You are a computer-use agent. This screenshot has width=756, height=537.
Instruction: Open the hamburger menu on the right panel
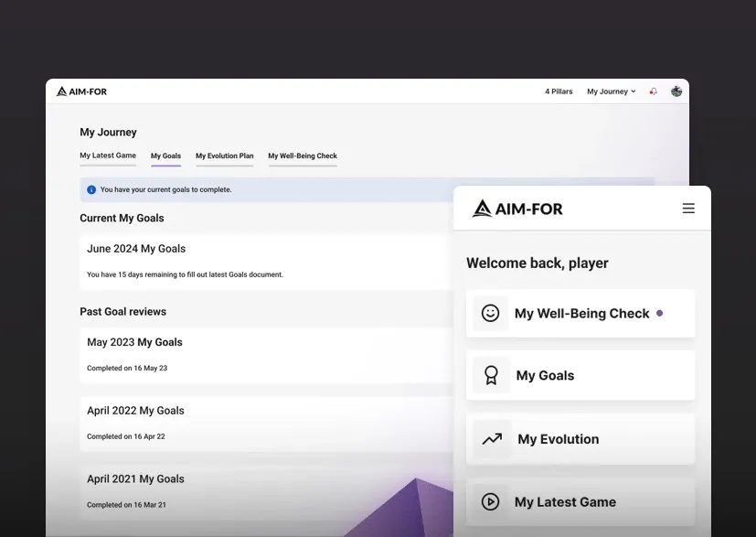tap(688, 208)
